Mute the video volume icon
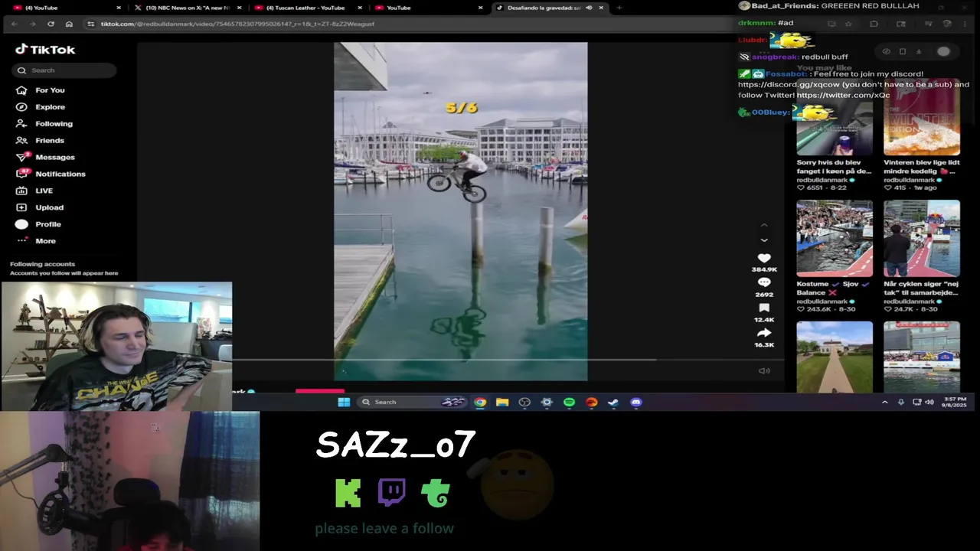Image resolution: width=980 pixels, height=551 pixels. pyautogui.click(x=764, y=371)
